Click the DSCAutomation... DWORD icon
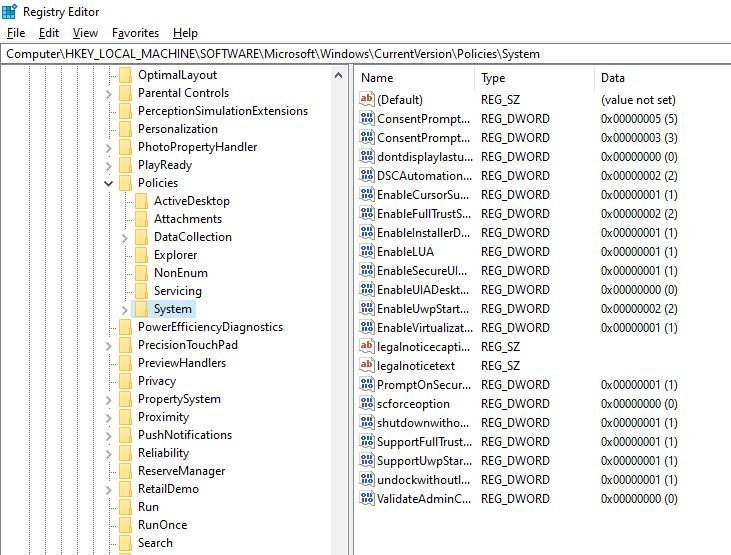The height and width of the screenshot is (555, 731). click(367, 175)
